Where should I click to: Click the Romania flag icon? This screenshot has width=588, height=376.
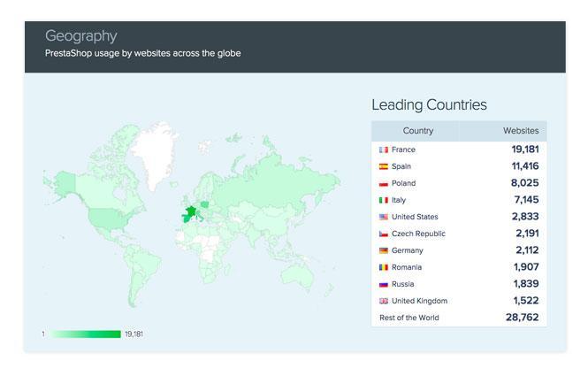pos(383,267)
